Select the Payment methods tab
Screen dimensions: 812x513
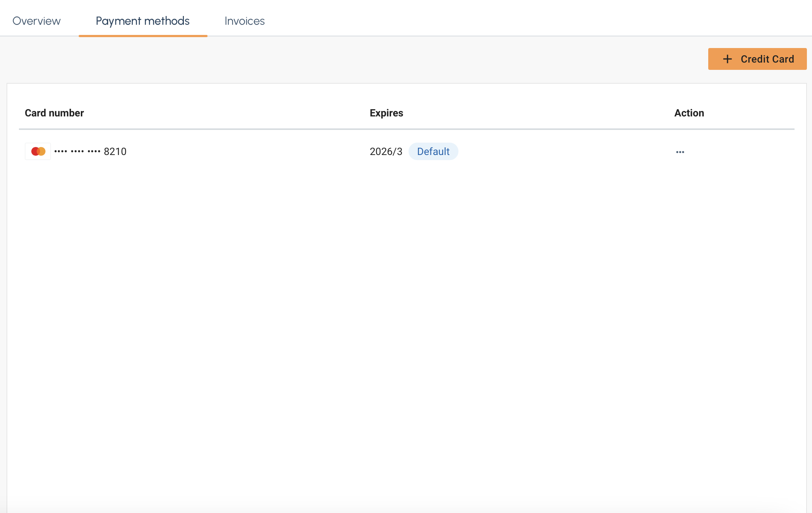click(x=142, y=21)
